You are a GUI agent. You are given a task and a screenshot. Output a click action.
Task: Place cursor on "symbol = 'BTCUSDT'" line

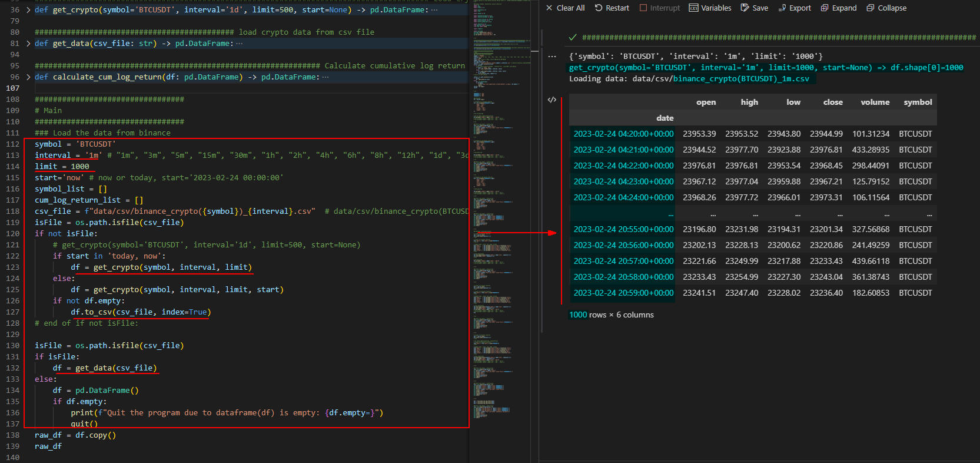coord(75,144)
